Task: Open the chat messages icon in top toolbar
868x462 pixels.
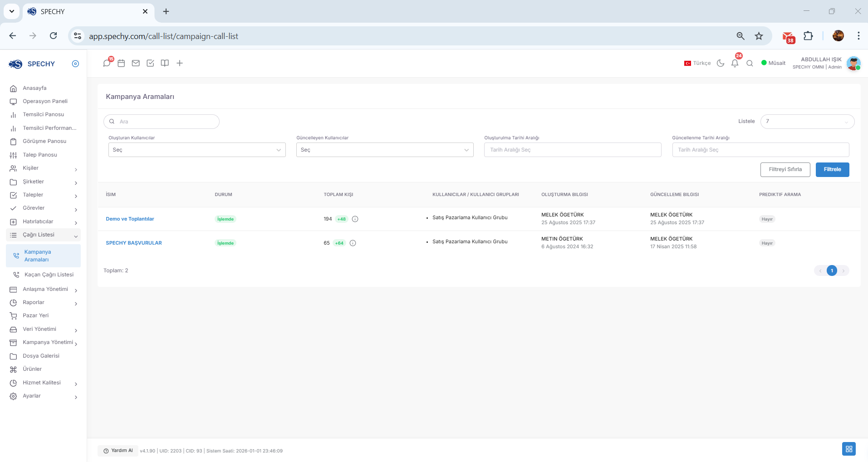Action: pyautogui.click(x=107, y=63)
